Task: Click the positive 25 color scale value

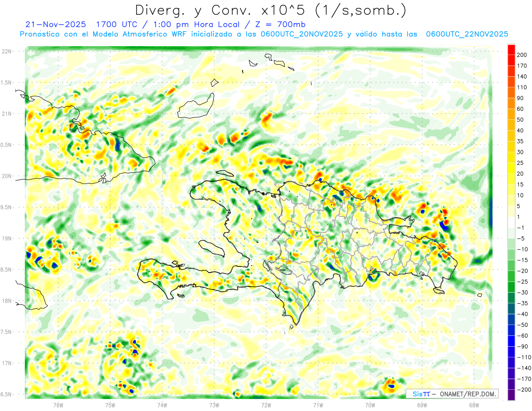Action: click(520, 163)
